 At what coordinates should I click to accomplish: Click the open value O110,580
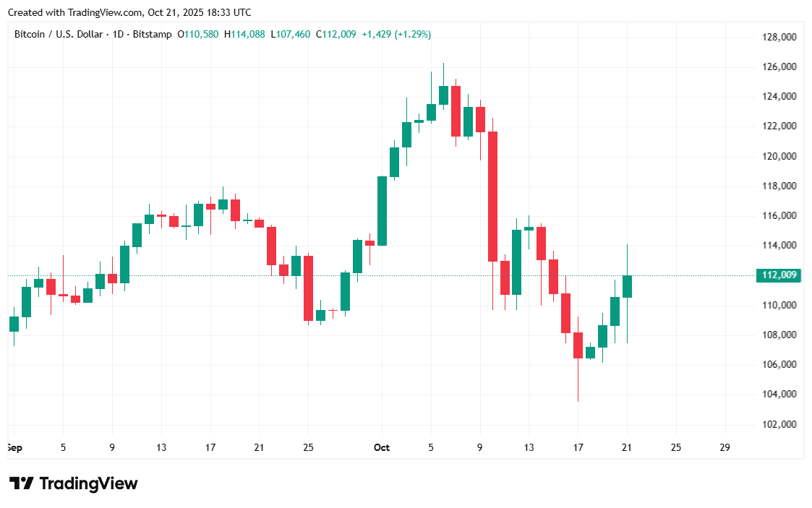[x=198, y=34]
